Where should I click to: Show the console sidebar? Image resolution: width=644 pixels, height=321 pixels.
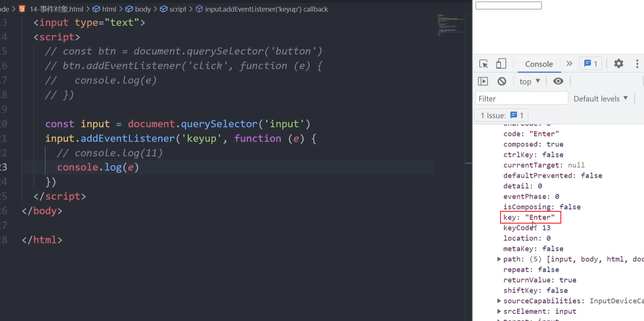[483, 81]
